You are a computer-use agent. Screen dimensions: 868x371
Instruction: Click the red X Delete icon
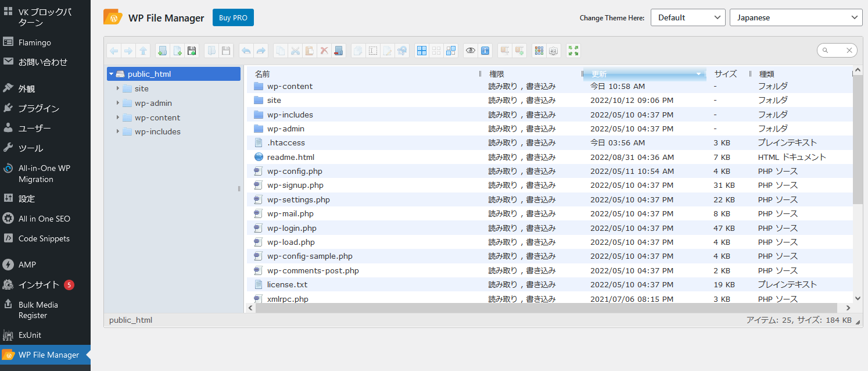pyautogui.click(x=324, y=51)
